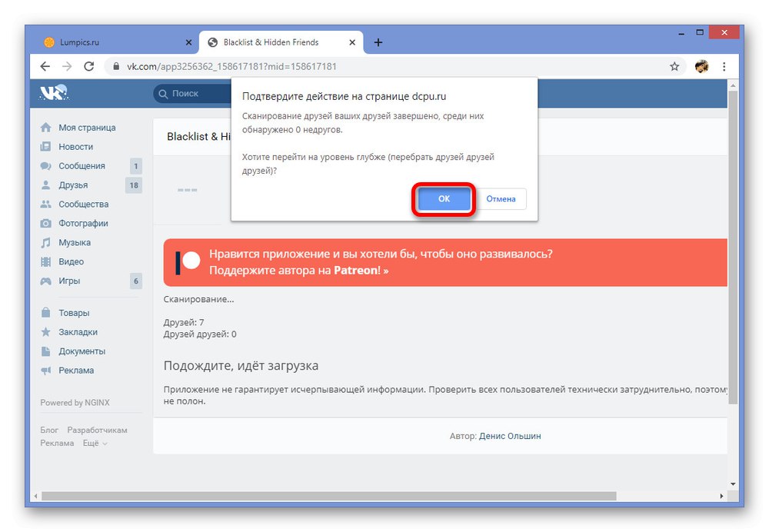Open Музыка in the sidebar
The image size is (769, 532).
click(75, 242)
